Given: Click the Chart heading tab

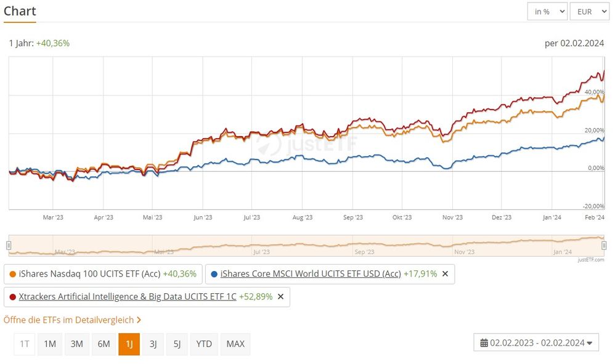Looking at the screenshot, I should point(20,11).
